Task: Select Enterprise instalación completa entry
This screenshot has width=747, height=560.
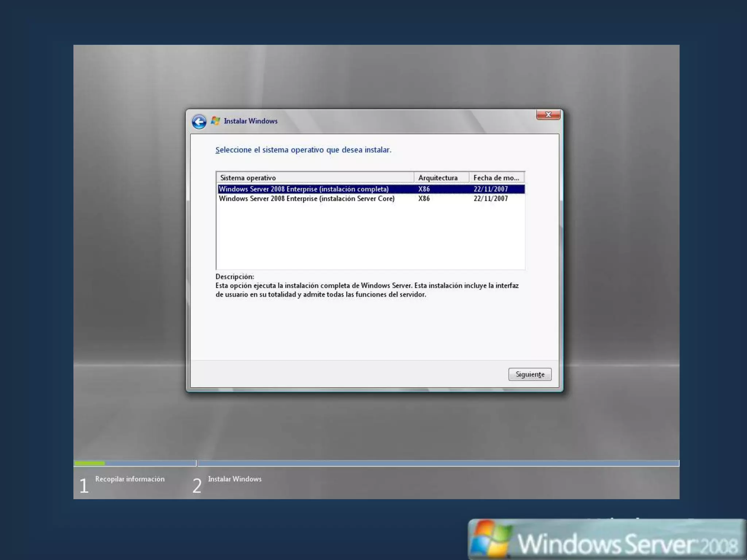Action: pyautogui.click(x=303, y=189)
